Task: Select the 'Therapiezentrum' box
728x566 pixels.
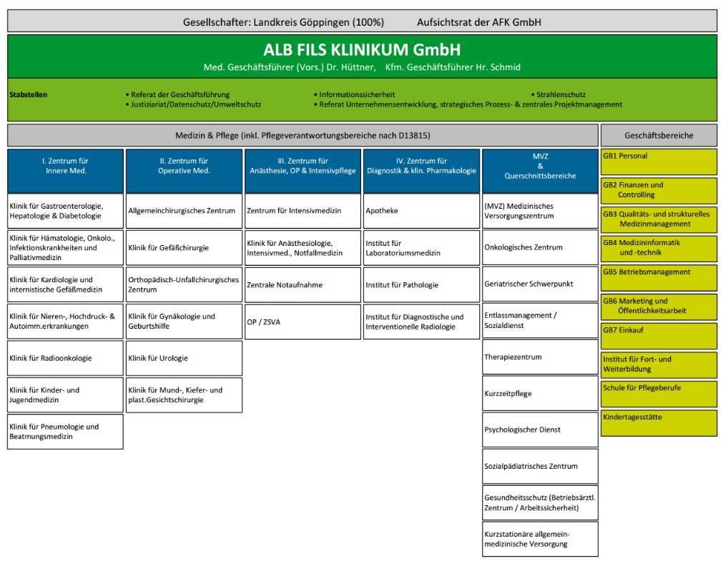Action: point(541,357)
